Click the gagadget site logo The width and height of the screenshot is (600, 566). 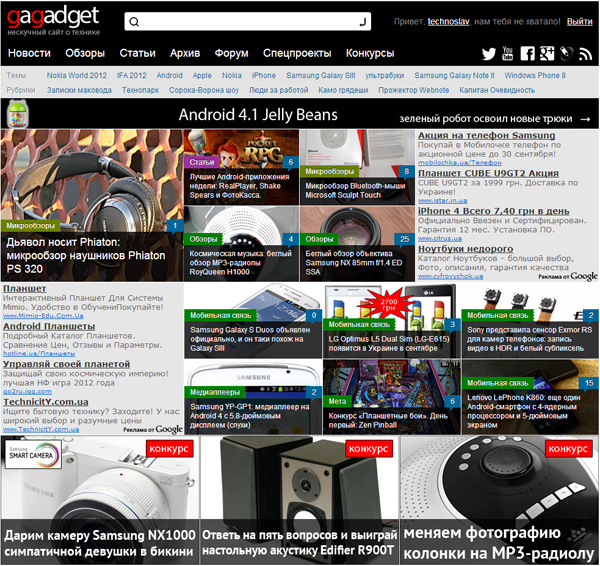53,21
